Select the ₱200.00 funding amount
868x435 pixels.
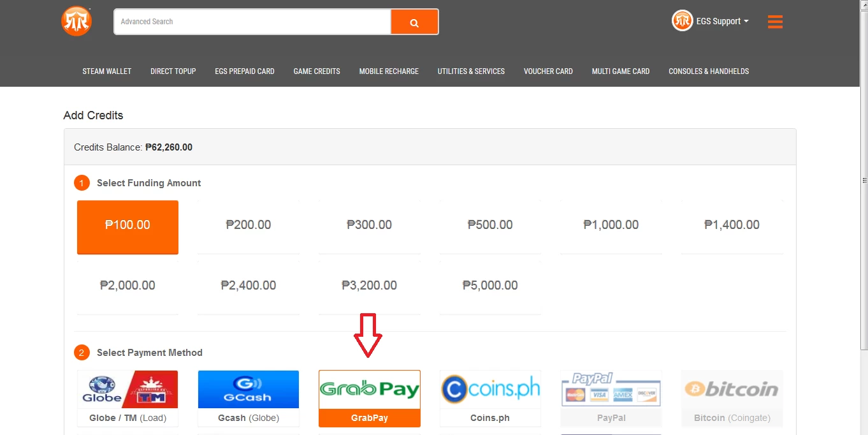click(249, 227)
